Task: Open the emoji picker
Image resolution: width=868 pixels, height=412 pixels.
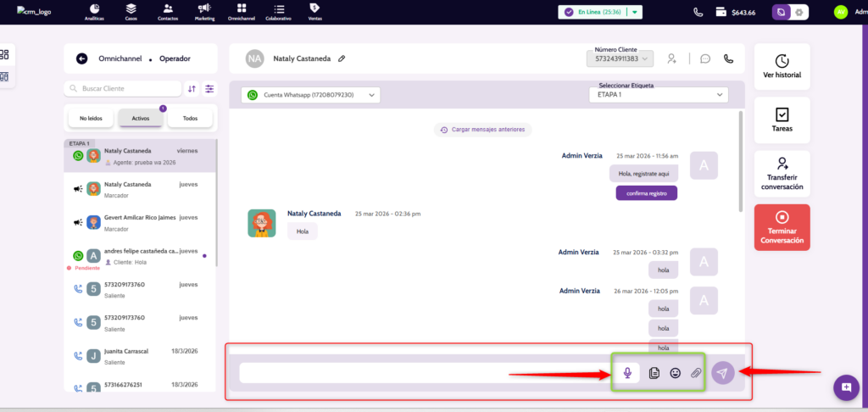Action: pyautogui.click(x=676, y=372)
